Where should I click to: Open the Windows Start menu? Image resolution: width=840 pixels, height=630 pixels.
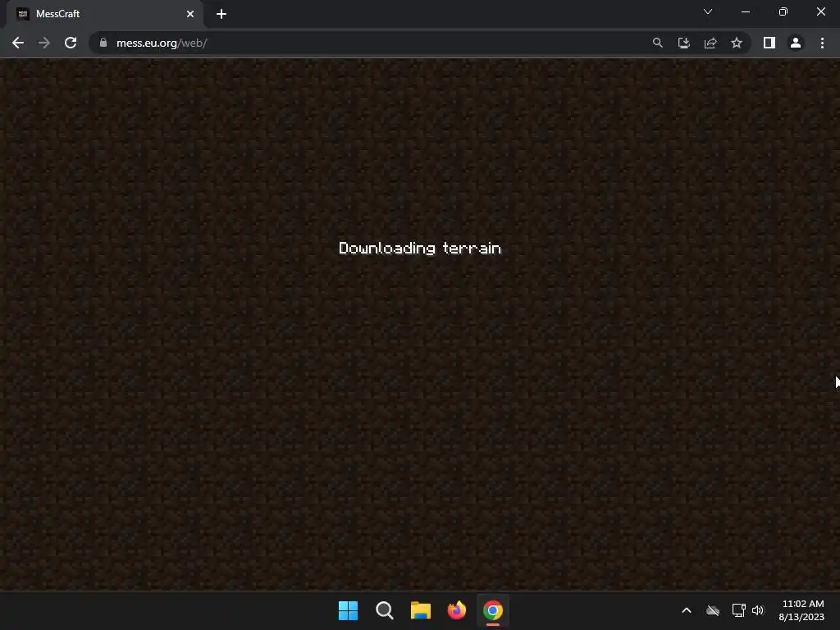(x=348, y=610)
